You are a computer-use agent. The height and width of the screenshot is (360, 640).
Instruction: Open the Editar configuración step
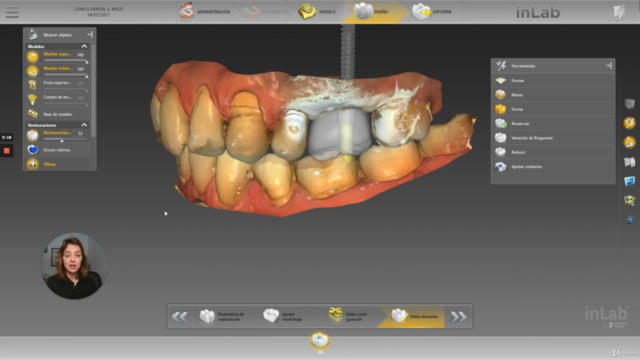[351, 316]
